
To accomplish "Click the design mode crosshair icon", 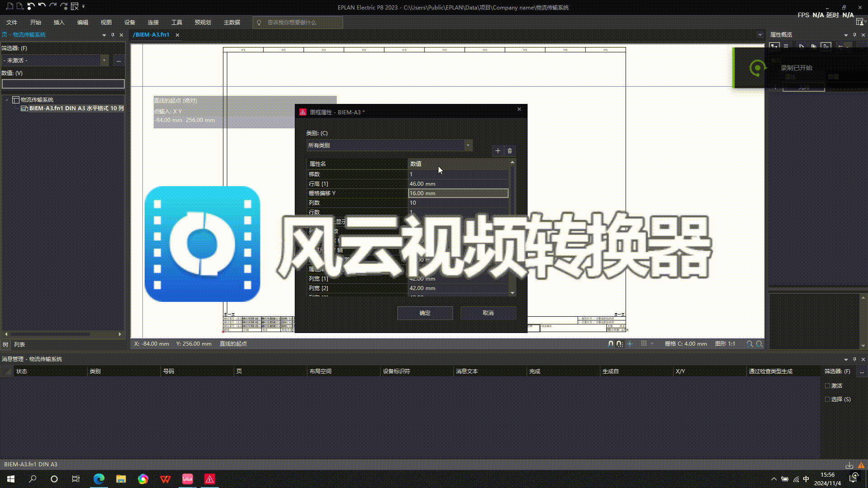I will 630,344.
